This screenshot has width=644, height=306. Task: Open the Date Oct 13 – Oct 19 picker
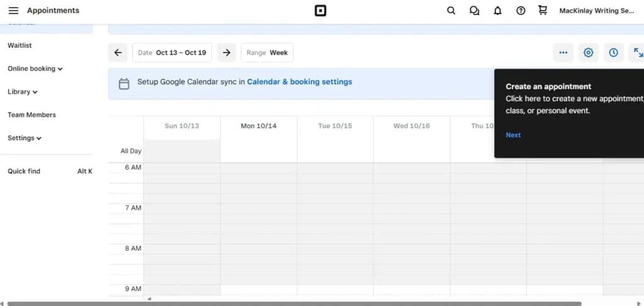[172, 53]
